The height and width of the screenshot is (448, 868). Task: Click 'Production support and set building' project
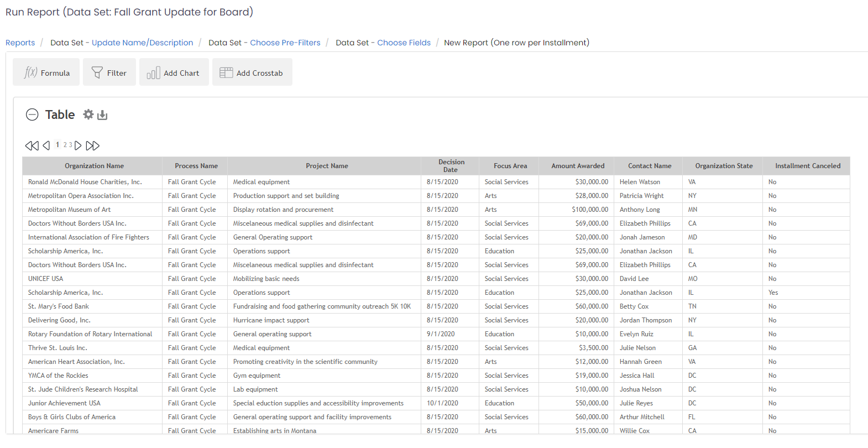pyautogui.click(x=325, y=196)
